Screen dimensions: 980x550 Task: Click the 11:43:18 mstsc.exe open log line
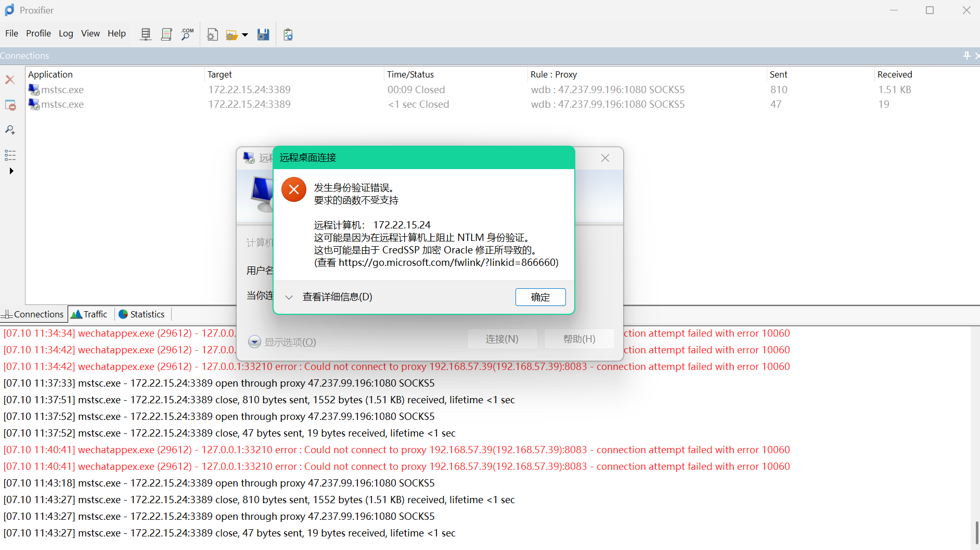coord(219,483)
